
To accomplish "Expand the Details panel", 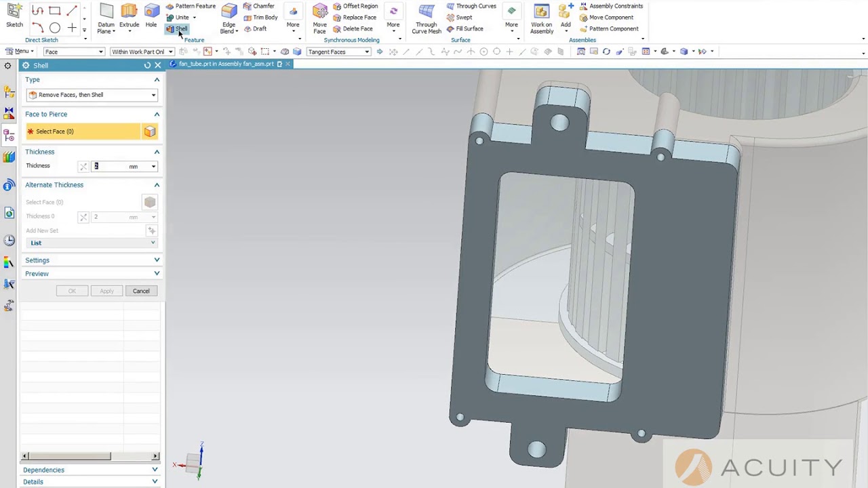I will click(x=155, y=482).
